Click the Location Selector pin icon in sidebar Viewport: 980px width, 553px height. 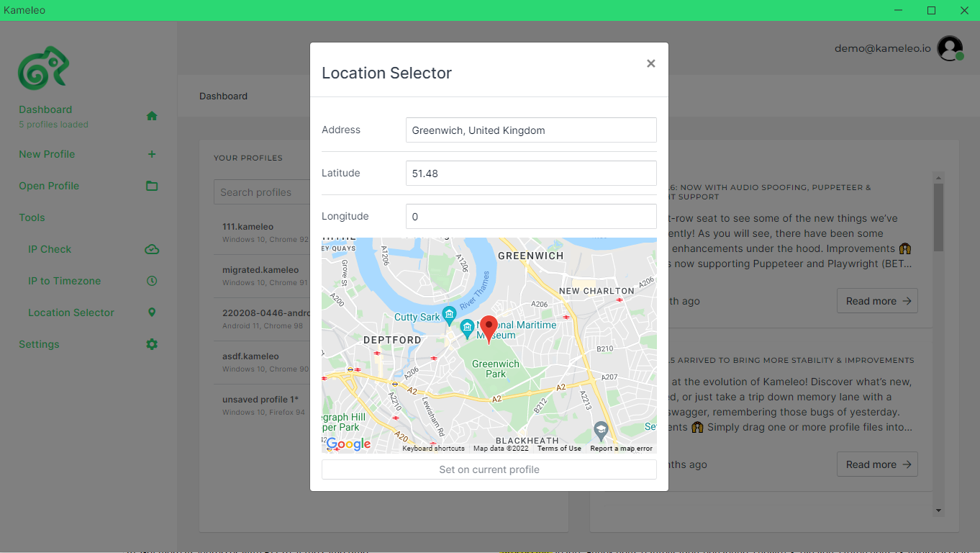tap(152, 313)
